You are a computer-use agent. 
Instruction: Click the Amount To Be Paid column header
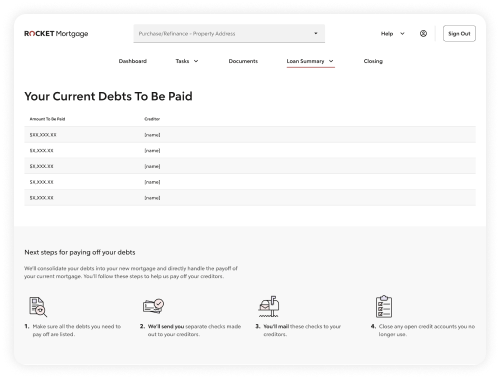(x=47, y=119)
